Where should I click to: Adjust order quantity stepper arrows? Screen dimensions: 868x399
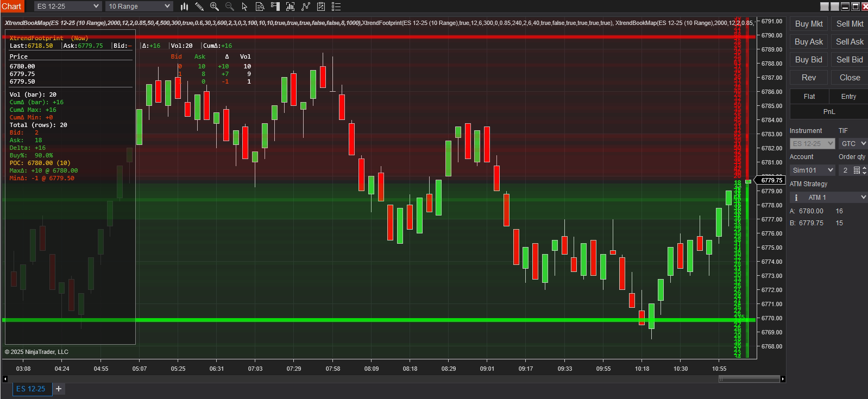[864, 170]
